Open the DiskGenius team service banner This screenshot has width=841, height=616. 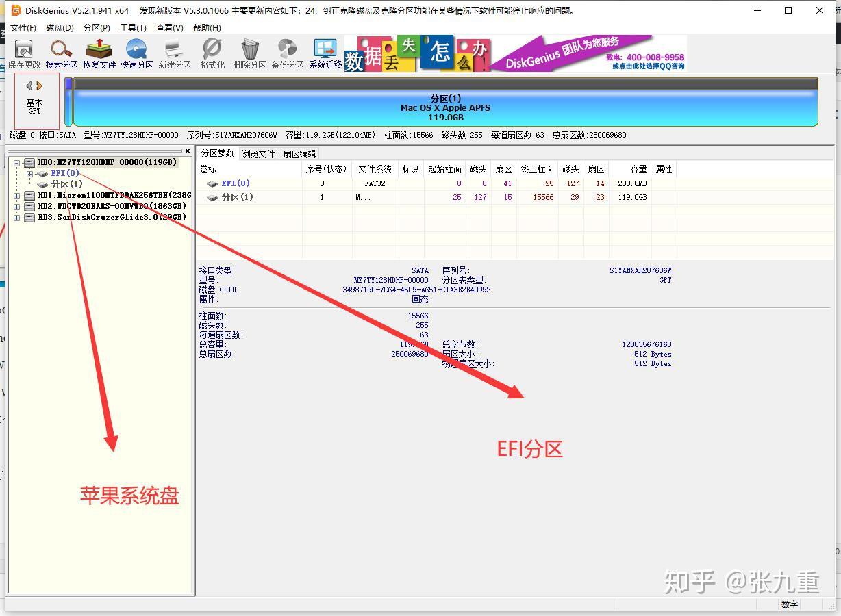[x=589, y=53]
